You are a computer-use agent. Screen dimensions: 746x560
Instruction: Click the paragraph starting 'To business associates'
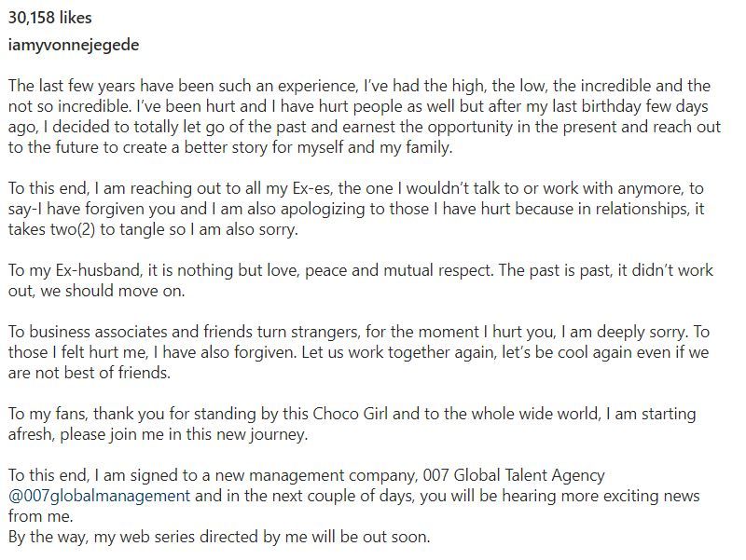click(x=359, y=352)
